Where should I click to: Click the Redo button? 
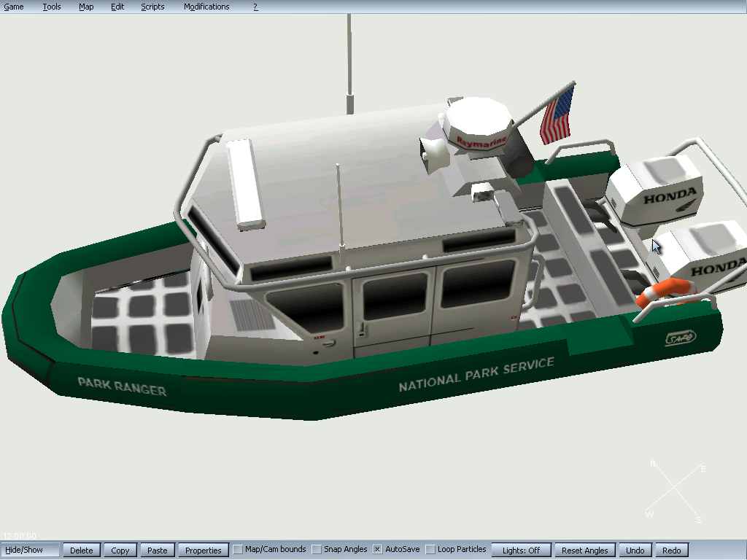(672, 550)
